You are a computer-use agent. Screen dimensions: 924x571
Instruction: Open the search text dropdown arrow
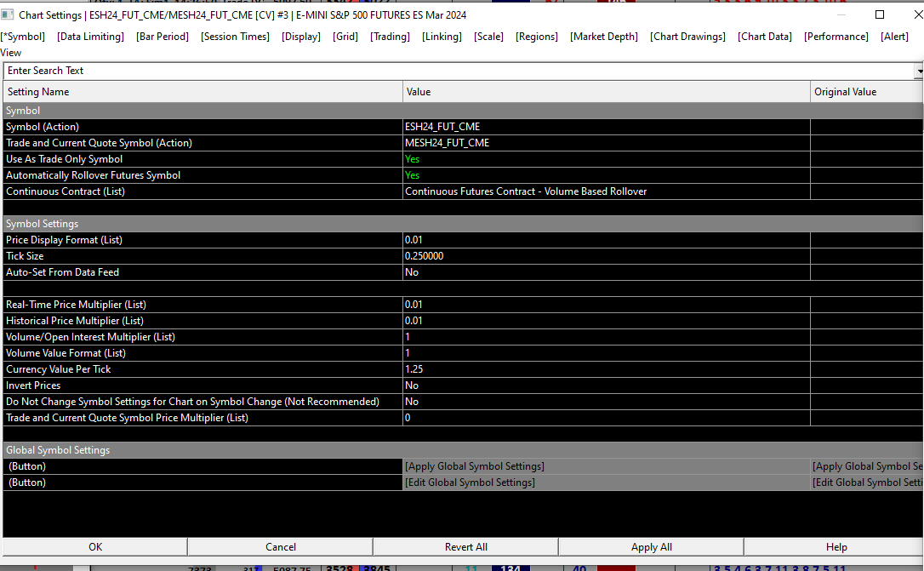tap(918, 71)
